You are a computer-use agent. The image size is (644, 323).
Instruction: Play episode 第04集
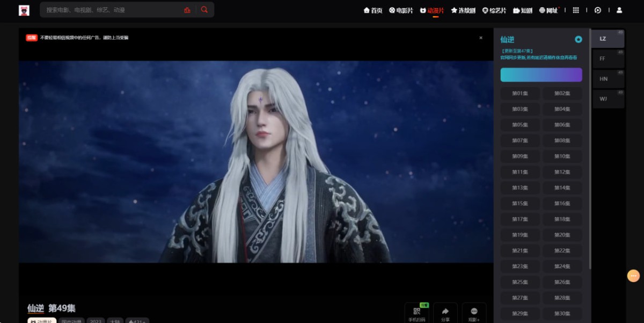coord(562,109)
